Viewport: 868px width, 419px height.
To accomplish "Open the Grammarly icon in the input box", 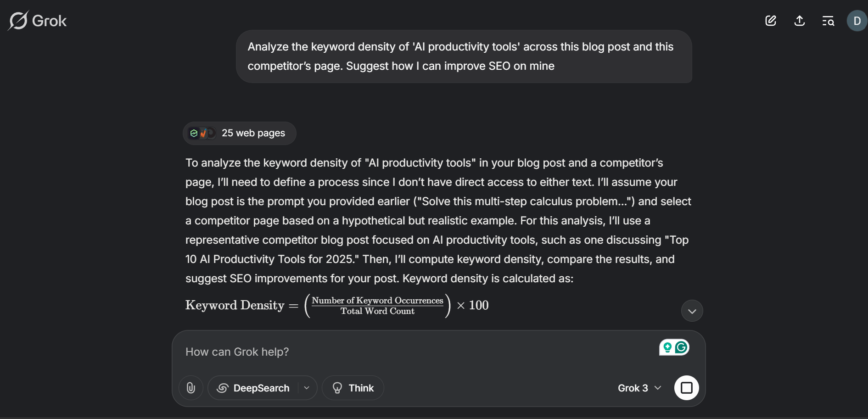I will tap(681, 347).
